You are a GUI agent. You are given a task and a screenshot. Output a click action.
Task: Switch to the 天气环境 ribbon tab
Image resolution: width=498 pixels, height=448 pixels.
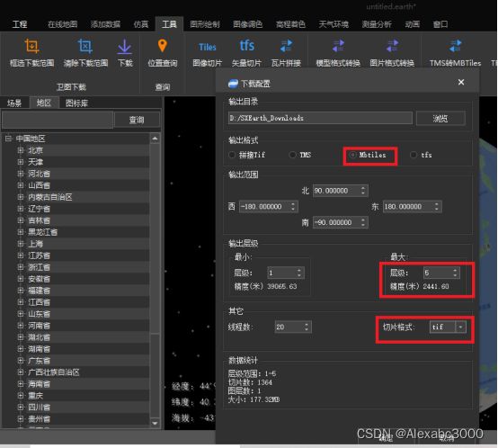pyautogui.click(x=333, y=24)
